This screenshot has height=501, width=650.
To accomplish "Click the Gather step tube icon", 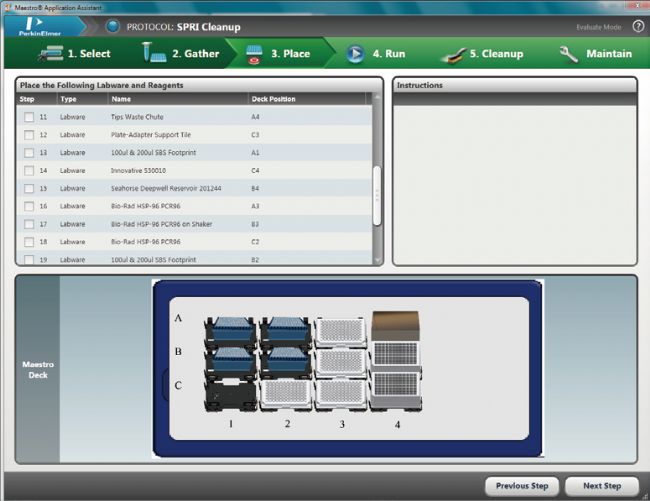I will click(x=153, y=53).
